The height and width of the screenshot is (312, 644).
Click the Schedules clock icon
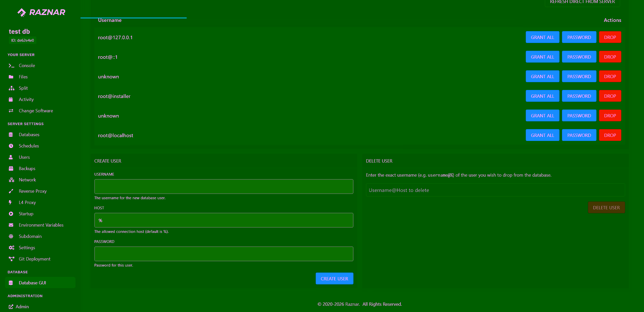pos(11,146)
